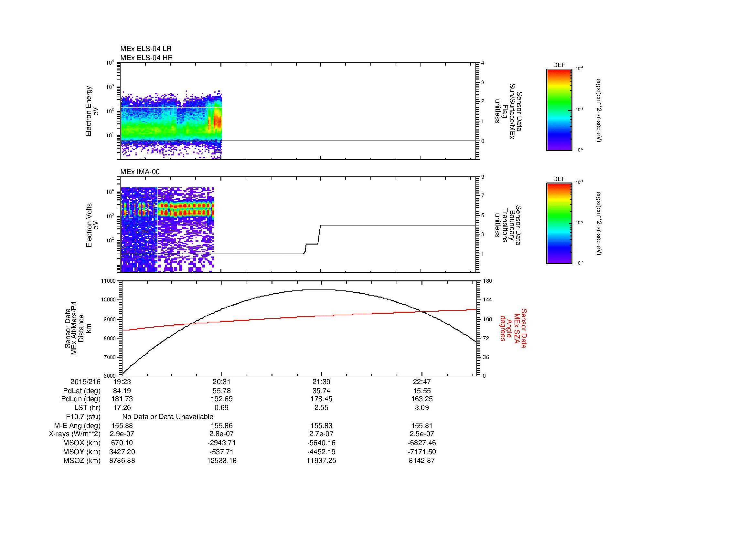
Task: Click the 180 degrees SZA tick label
Action: [487, 281]
